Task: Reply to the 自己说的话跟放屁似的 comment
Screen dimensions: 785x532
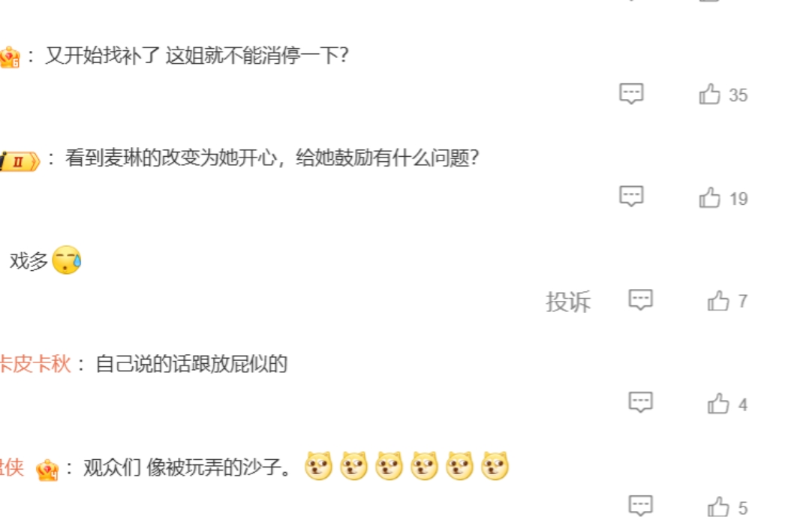Action: pos(641,402)
